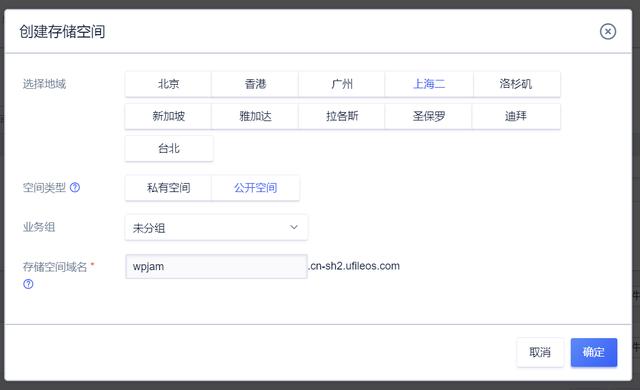Close the 创建存储空间 dialog

pyautogui.click(x=608, y=31)
